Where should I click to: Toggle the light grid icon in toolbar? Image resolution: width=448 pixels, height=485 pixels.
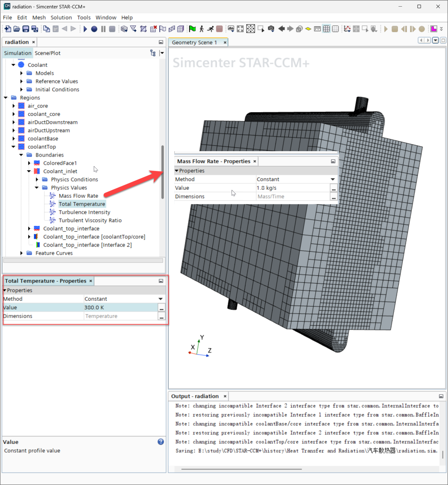click(336, 29)
